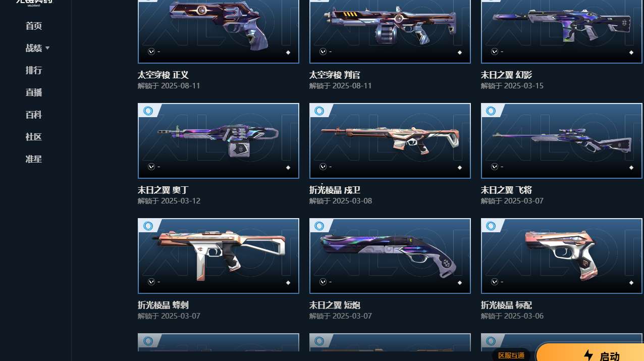Open 百科 in the left navigation
This screenshot has width=644, height=361.
pyautogui.click(x=34, y=115)
